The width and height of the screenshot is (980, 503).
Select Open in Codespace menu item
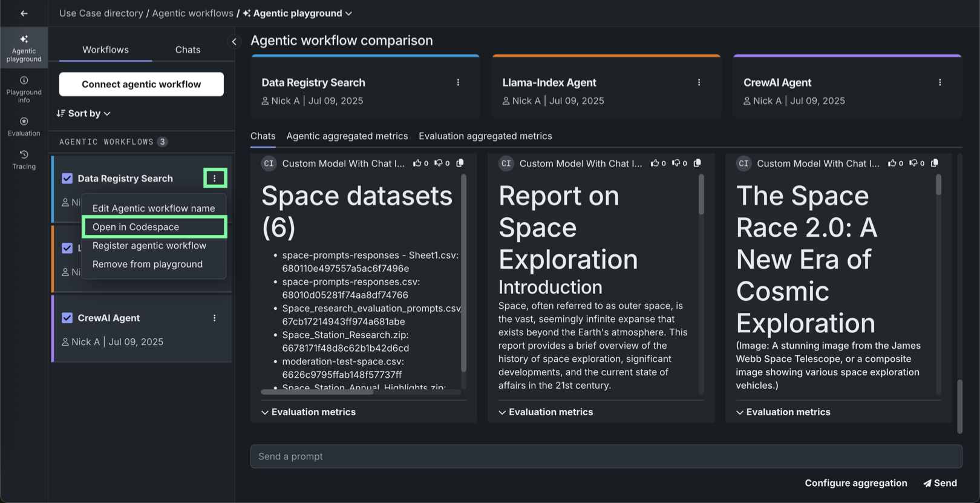[136, 227]
